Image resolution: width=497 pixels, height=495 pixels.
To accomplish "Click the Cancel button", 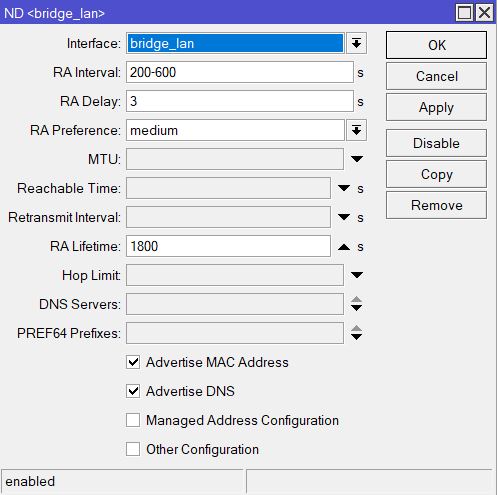I will click(436, 76).
